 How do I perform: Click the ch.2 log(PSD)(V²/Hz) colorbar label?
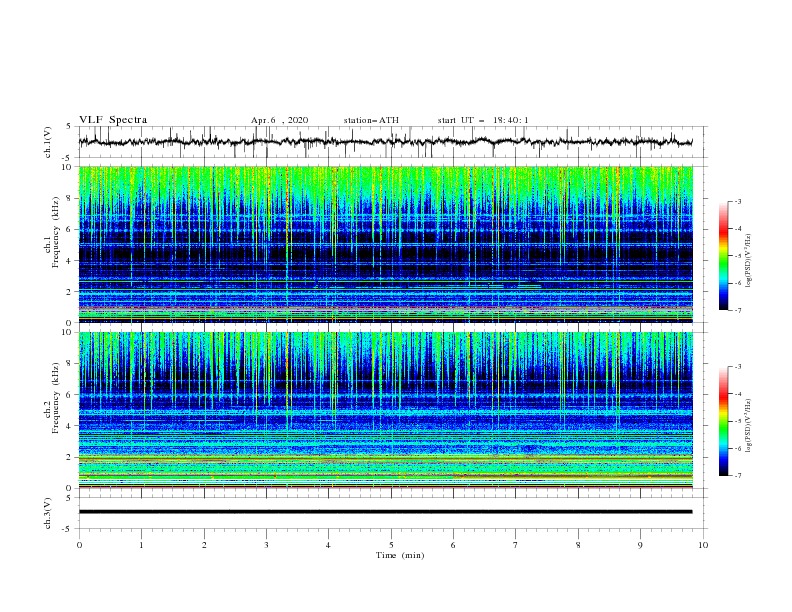[x=749, y=426]
